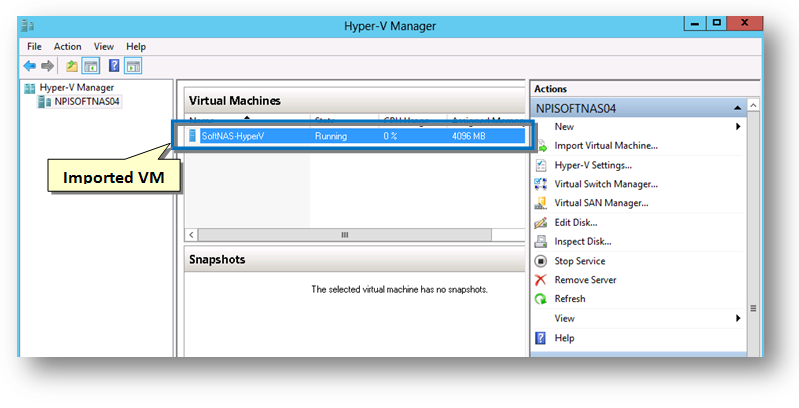
Task: Click the red X Remove Server icon
Action: point(541,280)
